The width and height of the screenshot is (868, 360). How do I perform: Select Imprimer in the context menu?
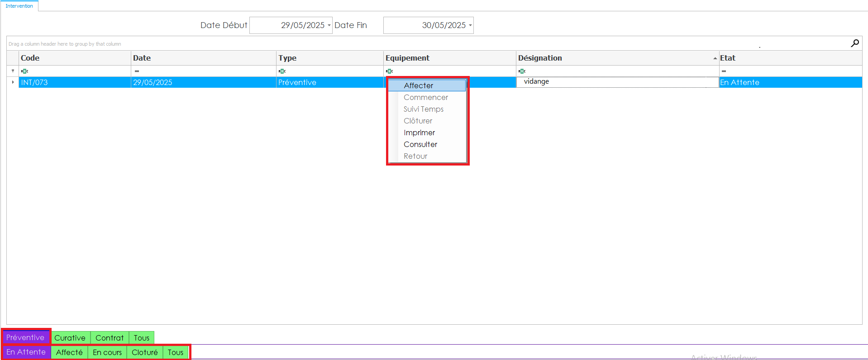419,133
